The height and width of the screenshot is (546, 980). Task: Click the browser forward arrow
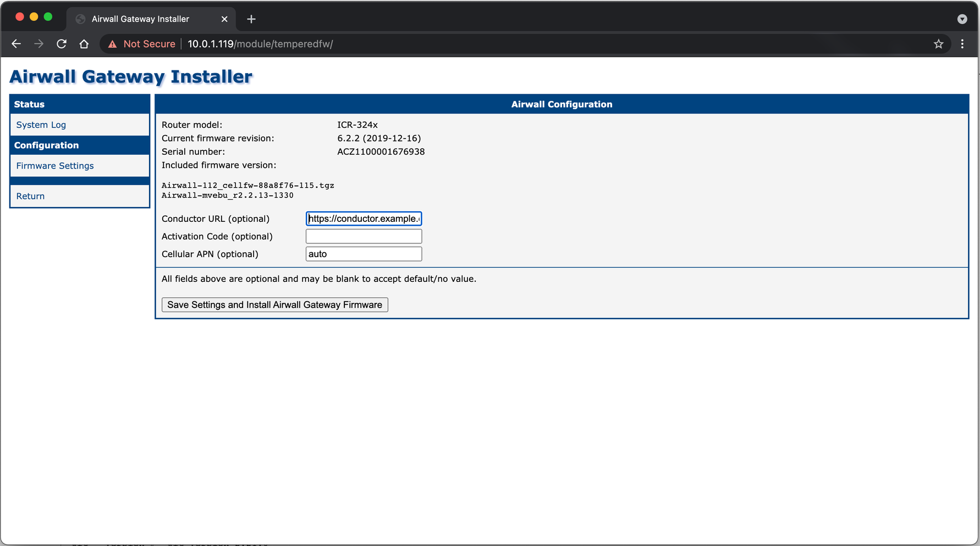[x=38, y=44]
